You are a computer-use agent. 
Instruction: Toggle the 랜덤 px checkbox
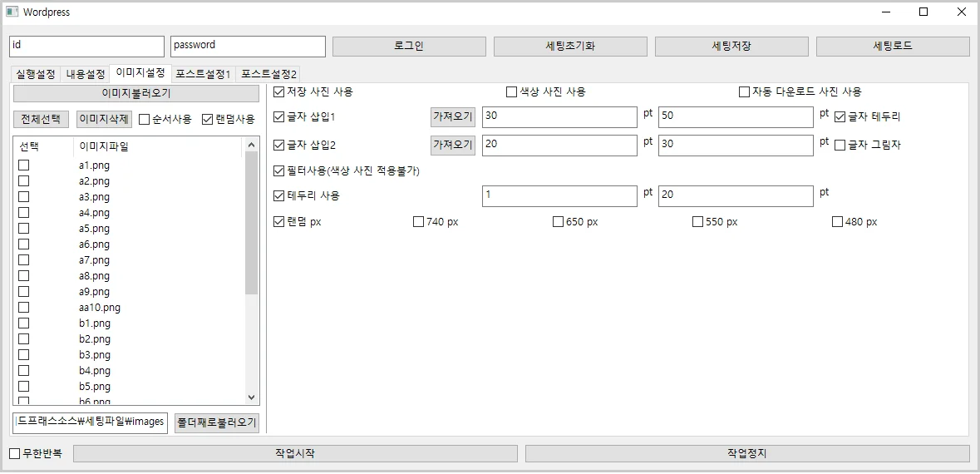pyautogui.click(x=279, y=222)
